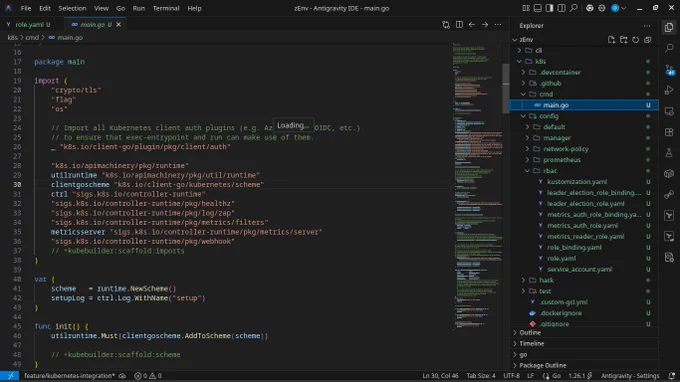The image size is (680, 382).
Task: Open the Remote Explorer view icon
Action: (669, 111)
